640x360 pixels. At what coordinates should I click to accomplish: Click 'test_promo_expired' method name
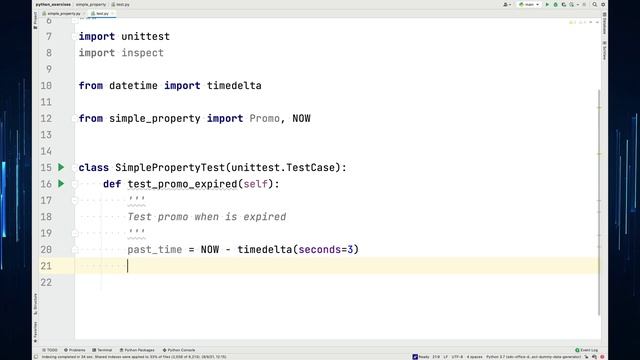tap(182, 184)
